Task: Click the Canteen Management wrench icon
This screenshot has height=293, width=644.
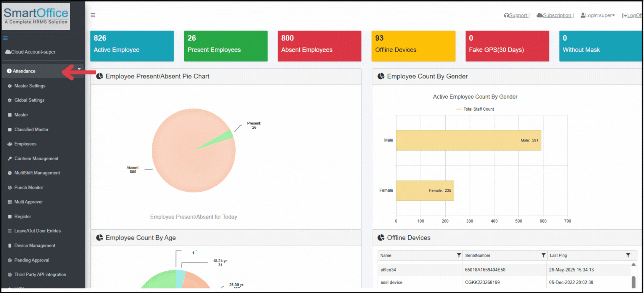Action: coord(10,159)
